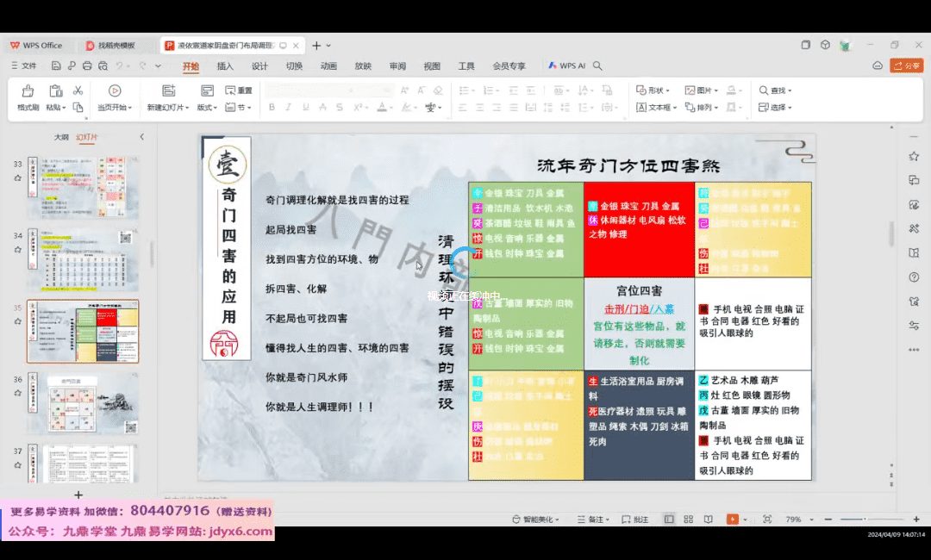Click the Print icon in quick access bar
Image resolution: width=931 pixels, height=560 pixels.
pyautogui.click(x=87, y=65)
